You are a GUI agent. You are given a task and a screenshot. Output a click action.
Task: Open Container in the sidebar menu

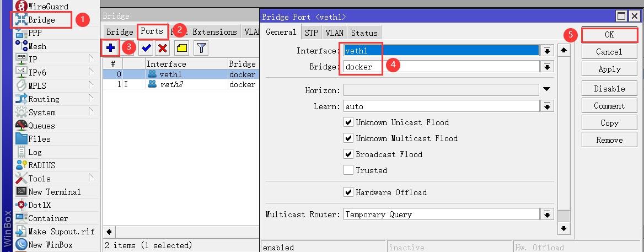coord(48,218)
